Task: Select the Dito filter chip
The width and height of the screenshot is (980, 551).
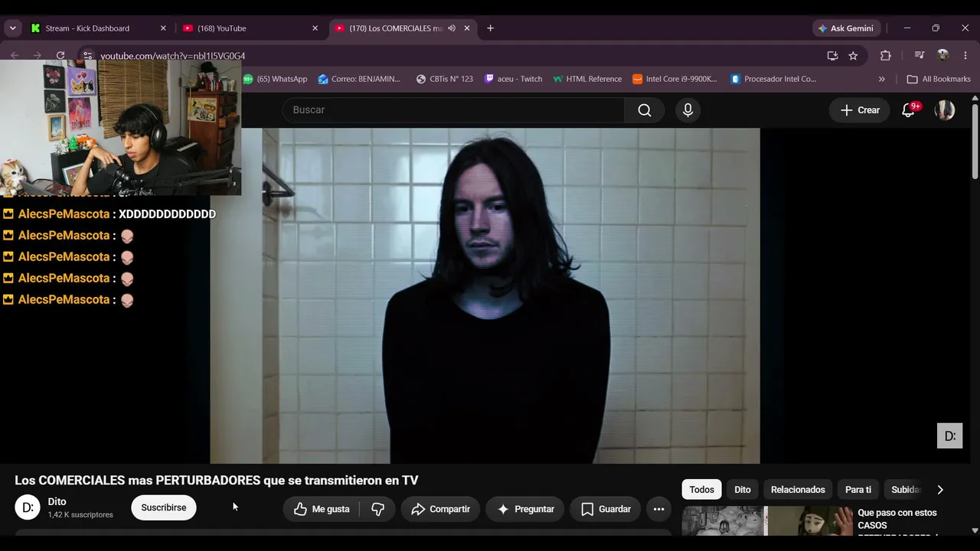Action: pos(743,490)
